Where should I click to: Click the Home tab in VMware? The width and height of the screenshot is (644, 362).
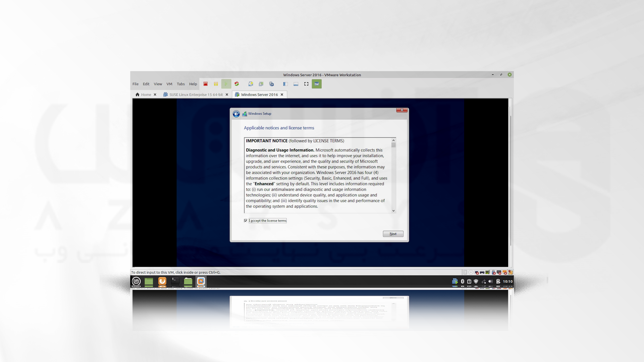pos(146,94)
